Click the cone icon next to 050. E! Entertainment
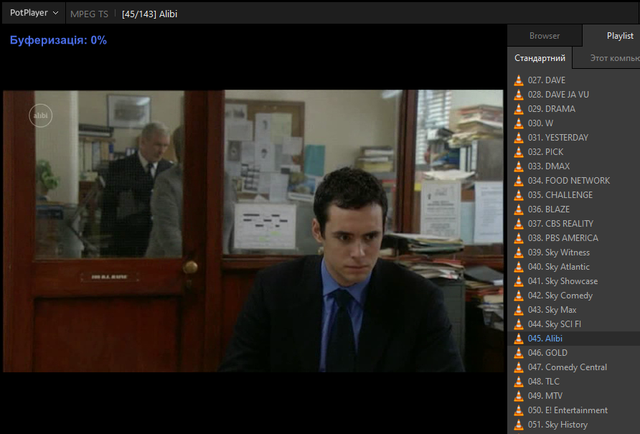The width and height of the screenshot is (640, 434). [518, 410]
